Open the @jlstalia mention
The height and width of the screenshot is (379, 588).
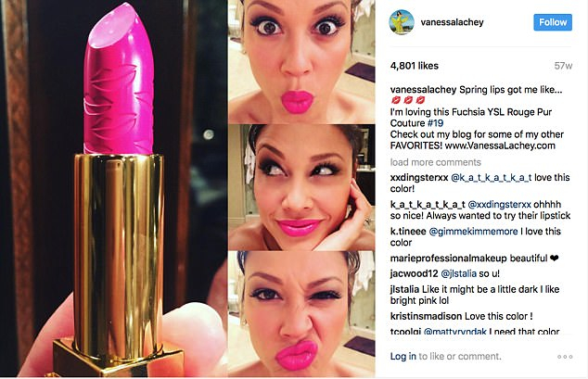click(458, 273)
